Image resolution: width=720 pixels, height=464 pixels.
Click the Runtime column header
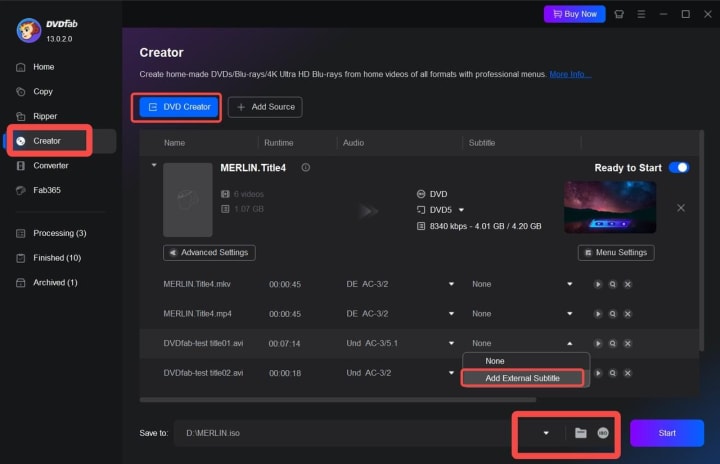278,143
